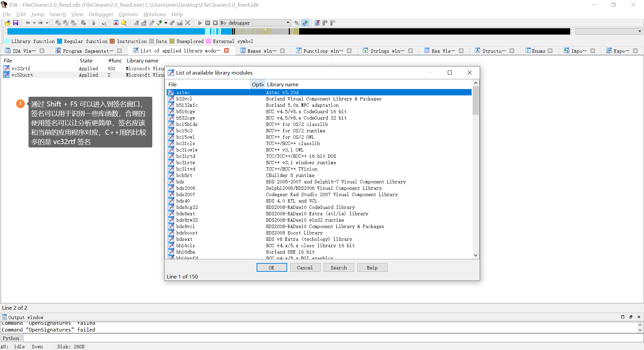Click Cancel in the library modules dialog
The image size is (644, 350).
[x=305, y=267]
